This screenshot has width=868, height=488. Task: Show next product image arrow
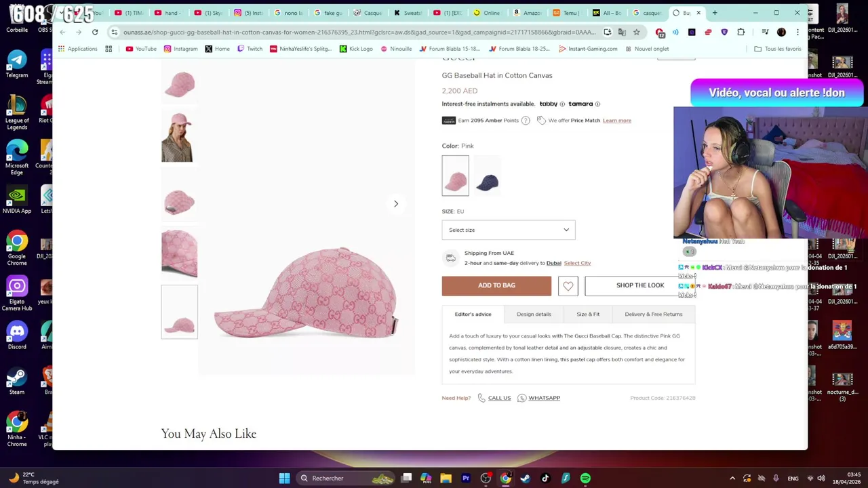[396, 203]
